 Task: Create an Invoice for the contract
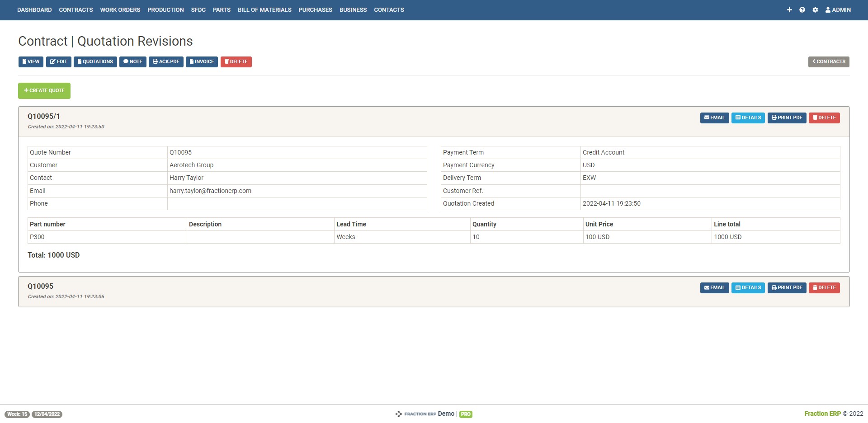pyautogui.click(x=202, y=62)
